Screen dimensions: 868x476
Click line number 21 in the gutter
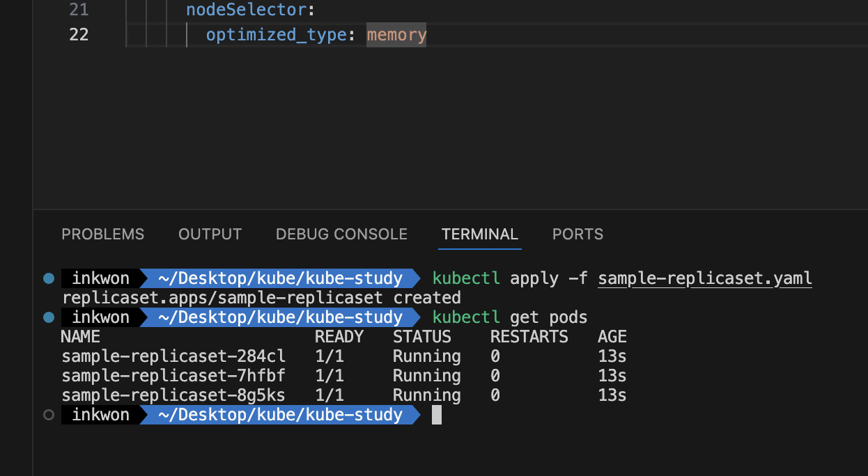tap(79, 10)
